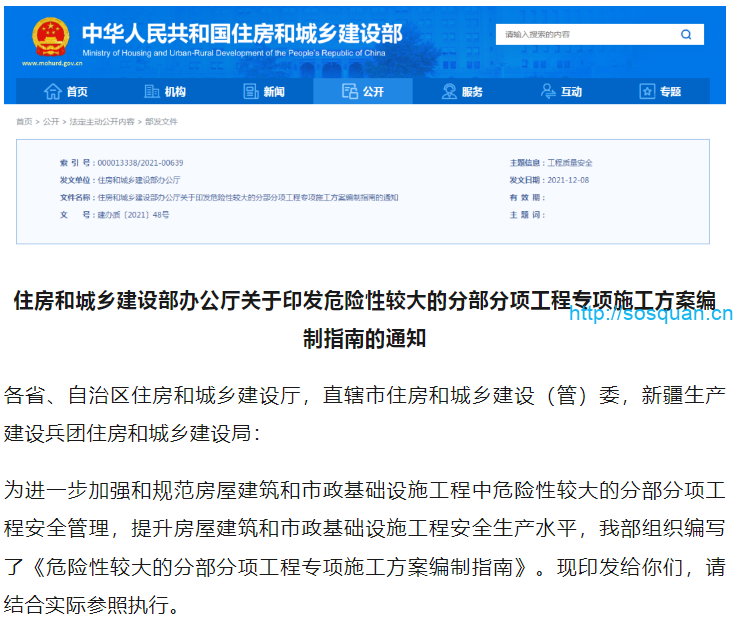This screenshot has height=629, width=742.
Task: Click the 索引号 label
Action: click(75, 163)
